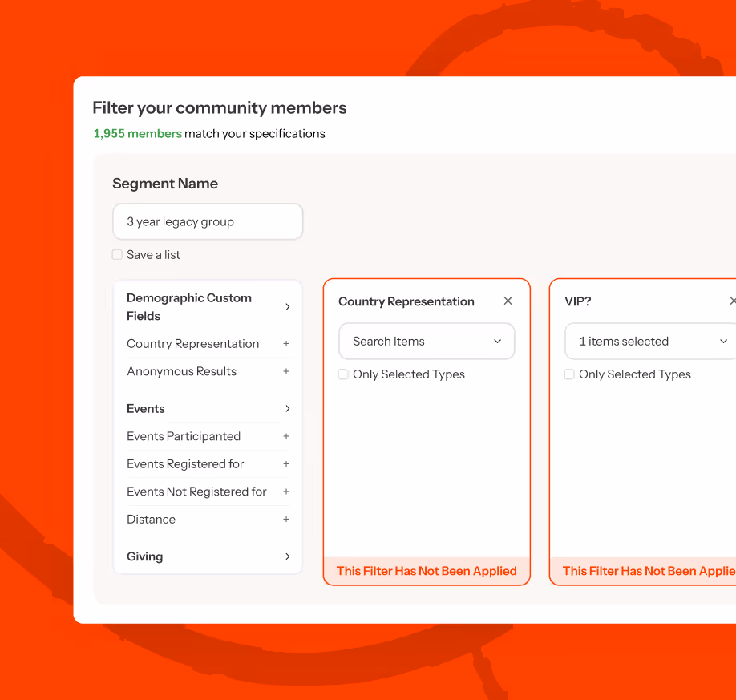
Task: Click the Country Representation card title
Action: coord(406,301)
